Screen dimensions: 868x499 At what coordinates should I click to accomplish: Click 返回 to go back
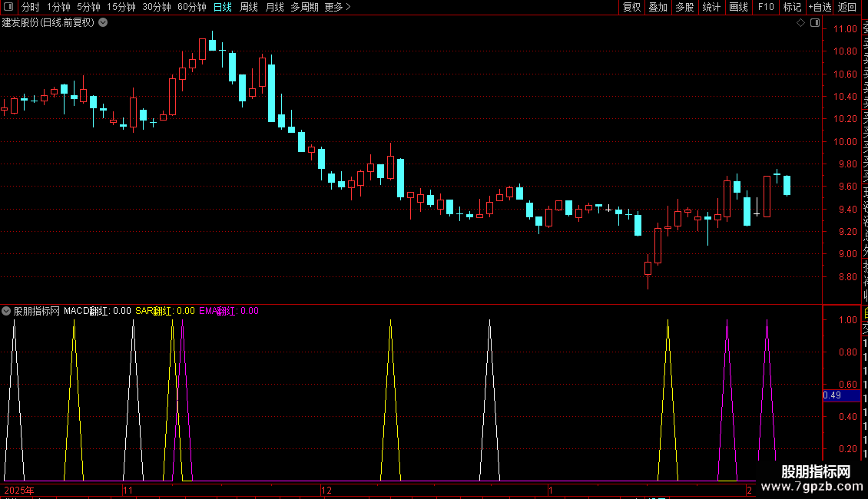tap(847, 7)
